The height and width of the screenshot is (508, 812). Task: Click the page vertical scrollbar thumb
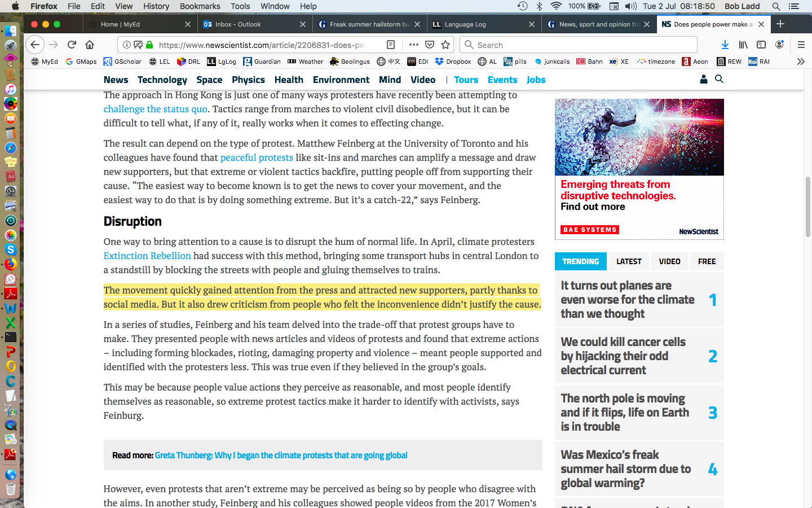click(x=807, y=207)
